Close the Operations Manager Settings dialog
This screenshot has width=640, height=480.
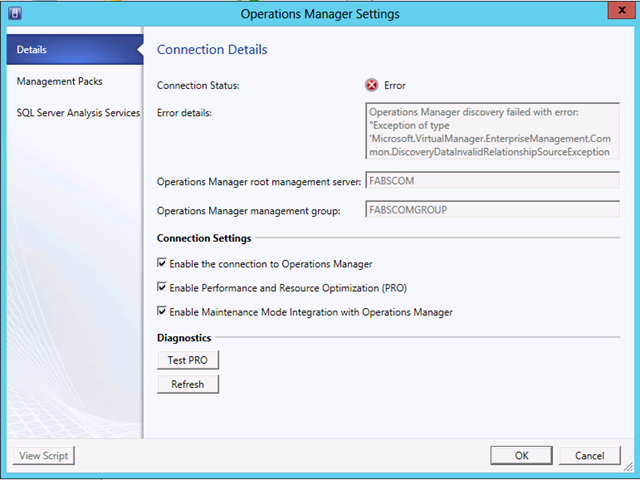pos(621,11)
